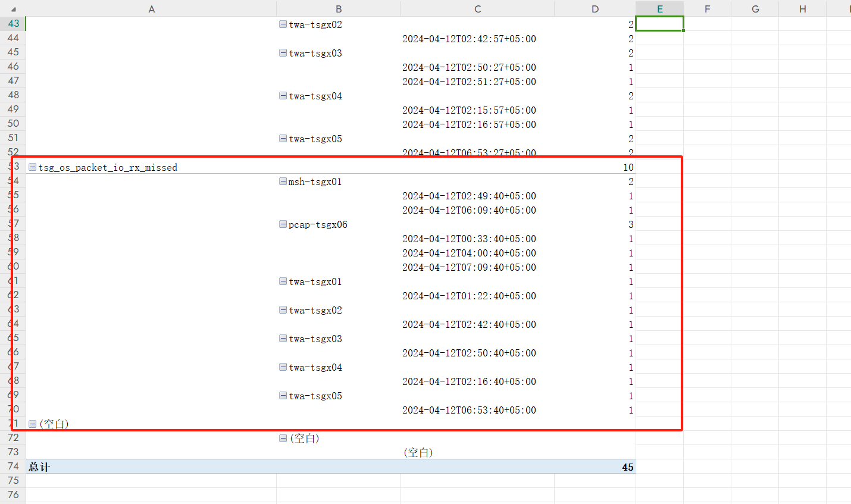Image resolution: width=851 pixels, height=504 pixels.
Task: Select column A header
Action: 151,9
